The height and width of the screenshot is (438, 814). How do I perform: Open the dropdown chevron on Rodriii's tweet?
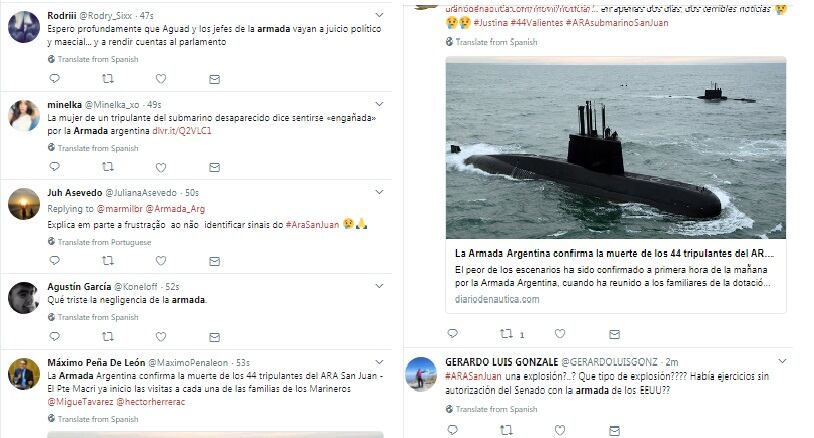point(379,16)
